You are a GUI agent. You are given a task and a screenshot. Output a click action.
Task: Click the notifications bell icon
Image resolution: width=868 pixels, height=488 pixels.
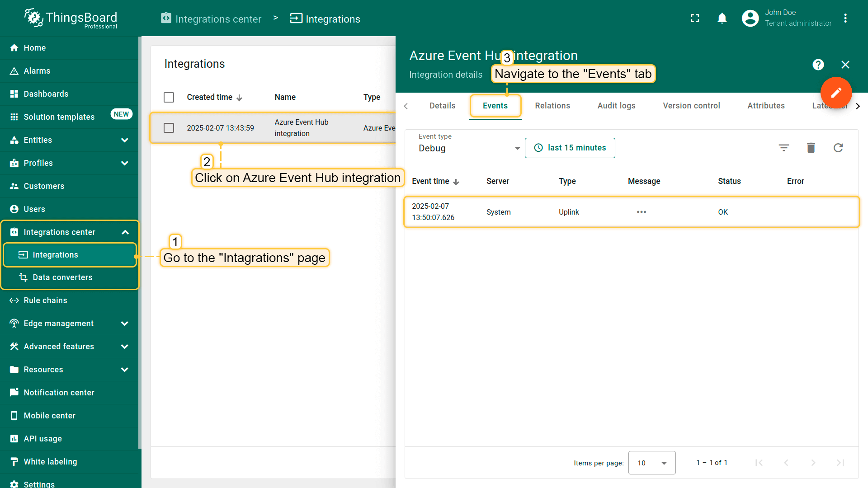[x=722, y=18]
